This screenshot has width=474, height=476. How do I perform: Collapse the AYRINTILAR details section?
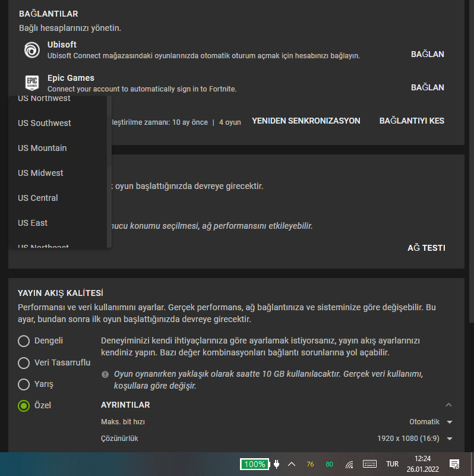click(x=448, y=405)
